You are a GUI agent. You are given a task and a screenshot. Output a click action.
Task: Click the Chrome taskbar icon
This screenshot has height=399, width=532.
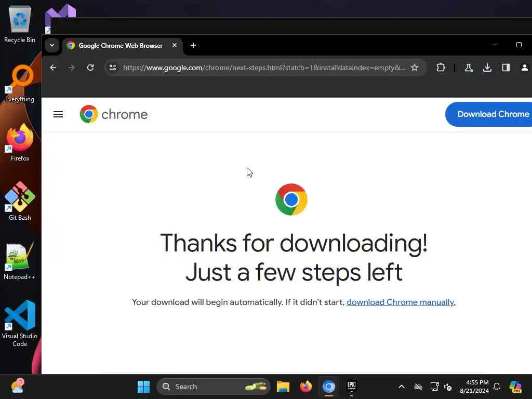pos(328,387)
